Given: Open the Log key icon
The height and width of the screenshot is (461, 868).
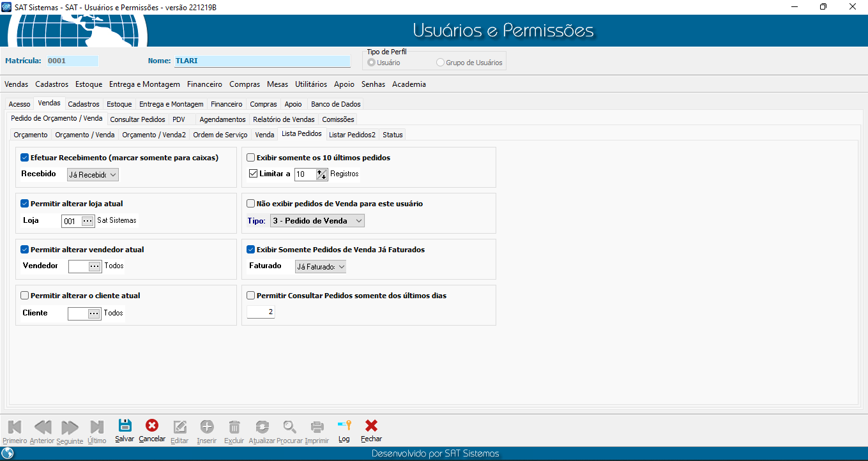Looking at the screenshot, I should (344, 427).
